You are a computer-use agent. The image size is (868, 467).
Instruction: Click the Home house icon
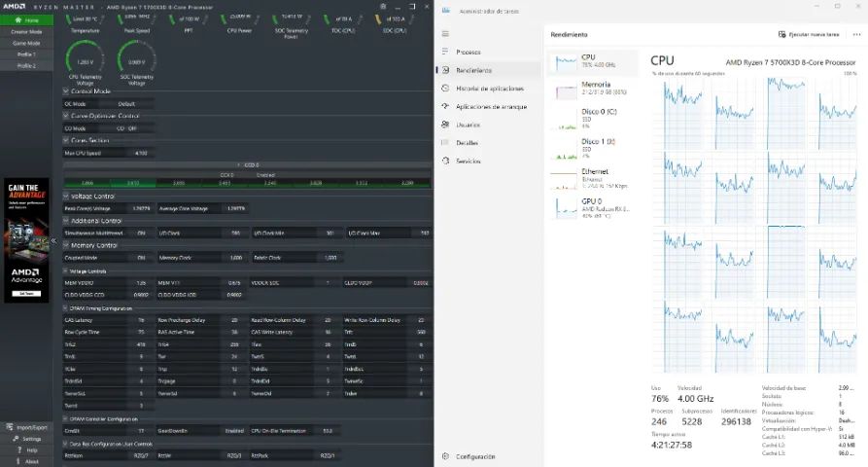coord(18,19)
